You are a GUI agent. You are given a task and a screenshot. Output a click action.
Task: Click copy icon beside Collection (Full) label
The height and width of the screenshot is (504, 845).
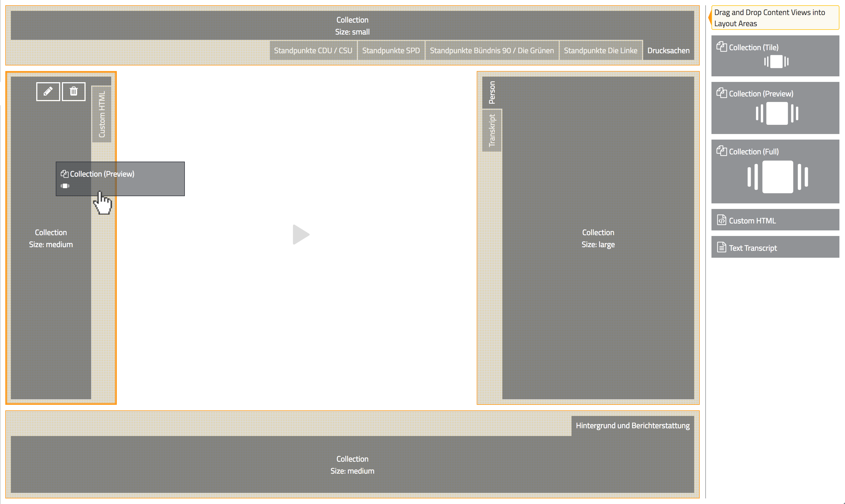click(722, 151)
